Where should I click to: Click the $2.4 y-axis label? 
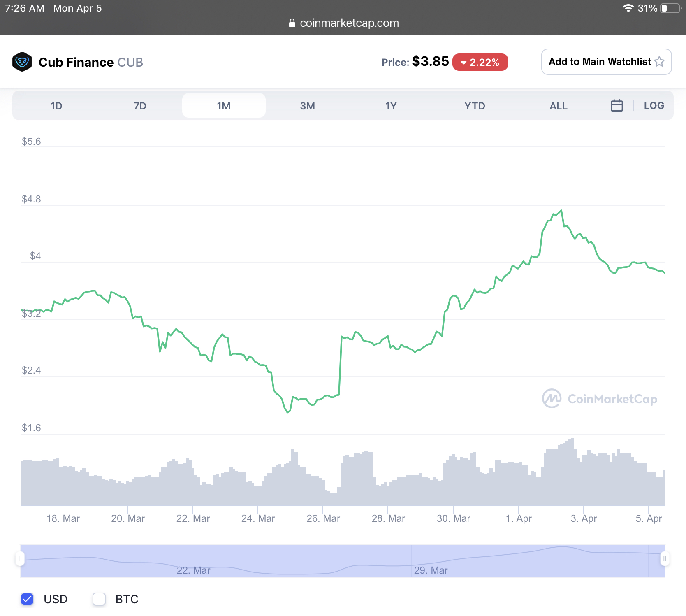click(x=31, y=370)
